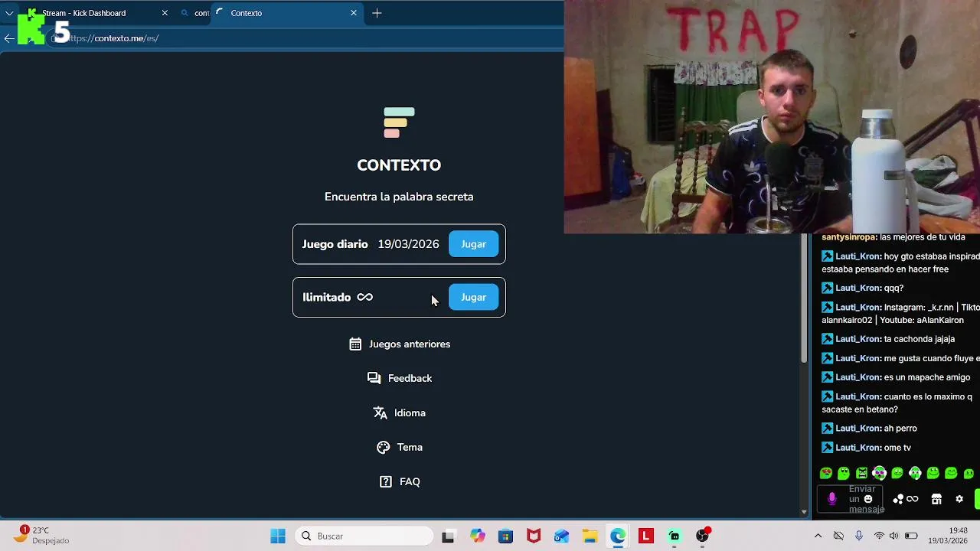Click the translate icon beside Idioma
Screen dimensions: 980x551
380,412
